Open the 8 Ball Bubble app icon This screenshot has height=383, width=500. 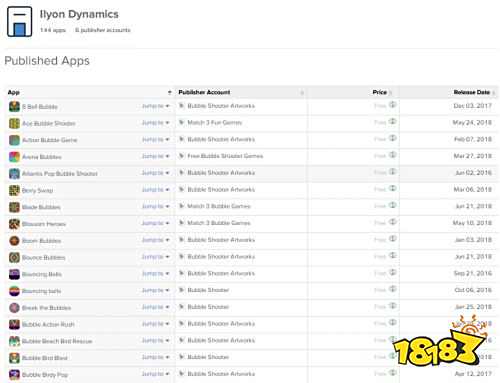(14, 106)
